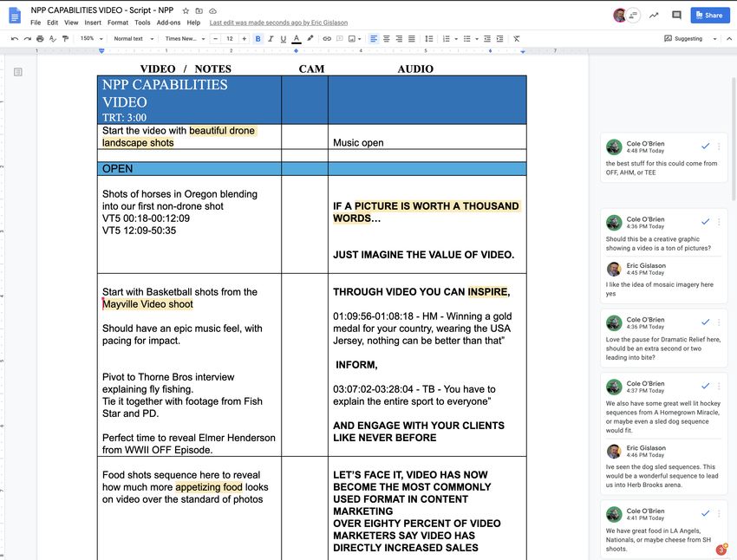Open the Times New font dropdown
The image size is (737, 560).
[185, 38]
